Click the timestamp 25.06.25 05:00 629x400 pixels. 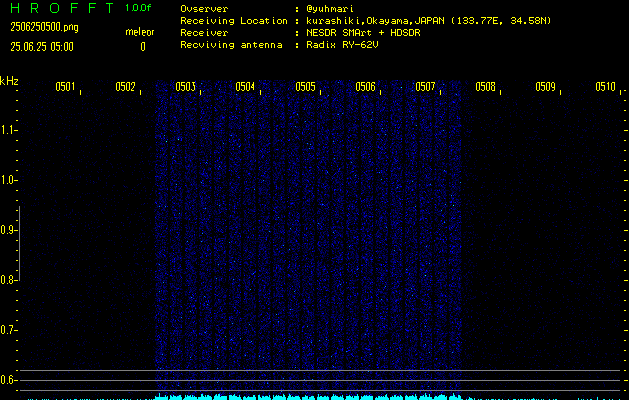tap(42, 47)
